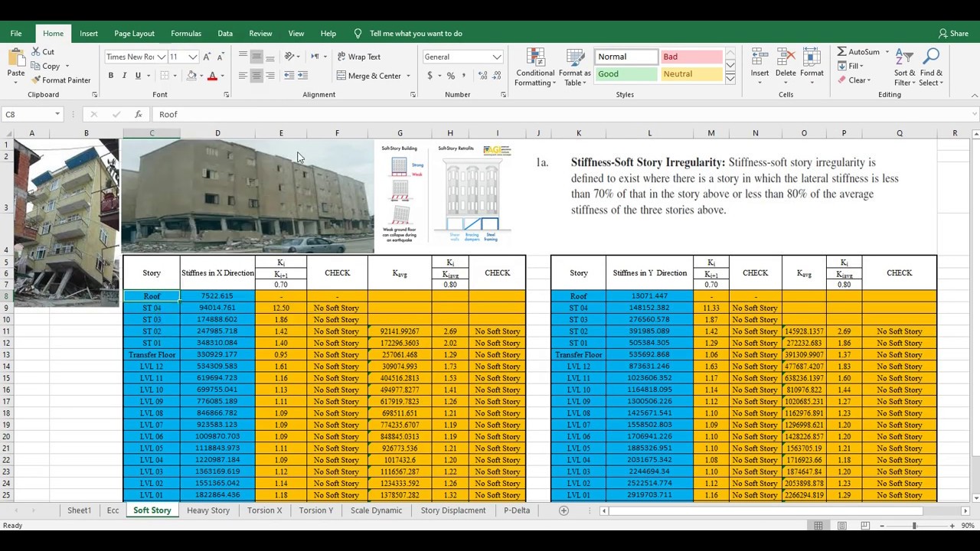Align text to top
The height and width of the screenshot is (551, 980).
tap(243, 57)
